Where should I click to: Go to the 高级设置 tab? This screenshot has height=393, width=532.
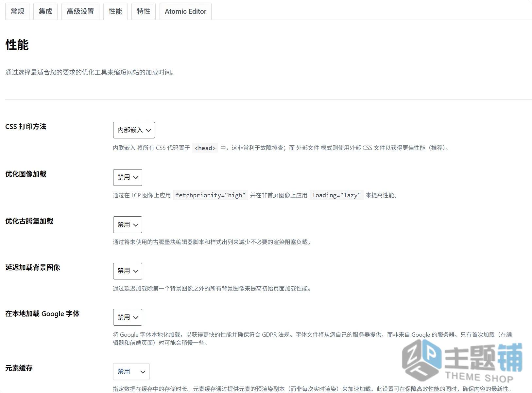point(80,11)
